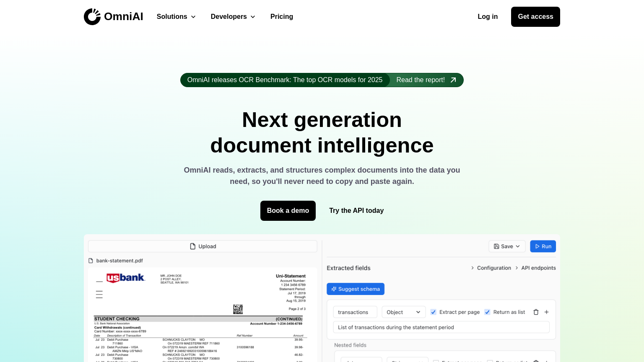
Task: Click the Get access button
Action: coord(535,17)
